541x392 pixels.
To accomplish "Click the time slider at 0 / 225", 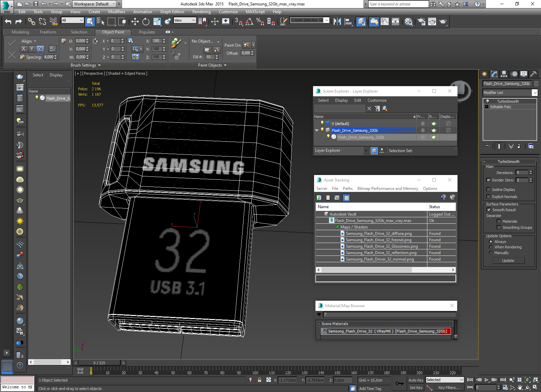I will pos(99,363).
